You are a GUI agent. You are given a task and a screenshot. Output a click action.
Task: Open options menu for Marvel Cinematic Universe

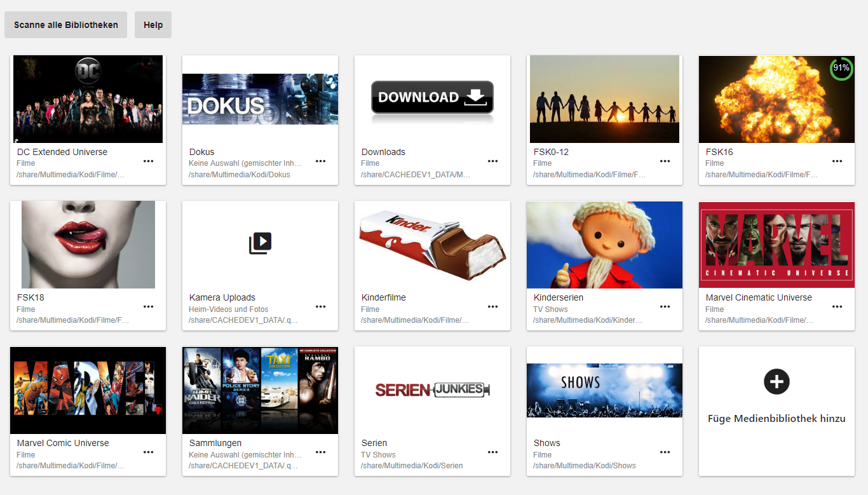pos(837,307)
